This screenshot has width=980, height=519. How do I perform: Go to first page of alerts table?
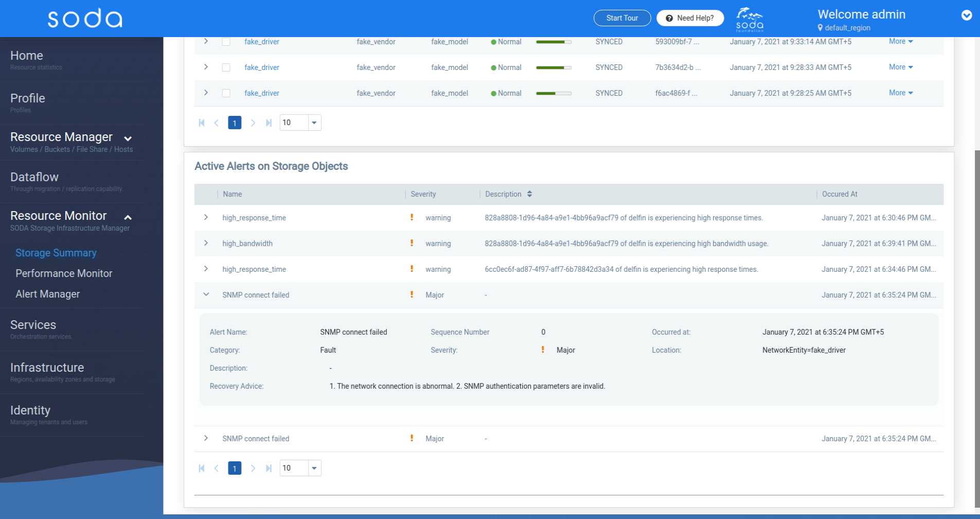202,468
